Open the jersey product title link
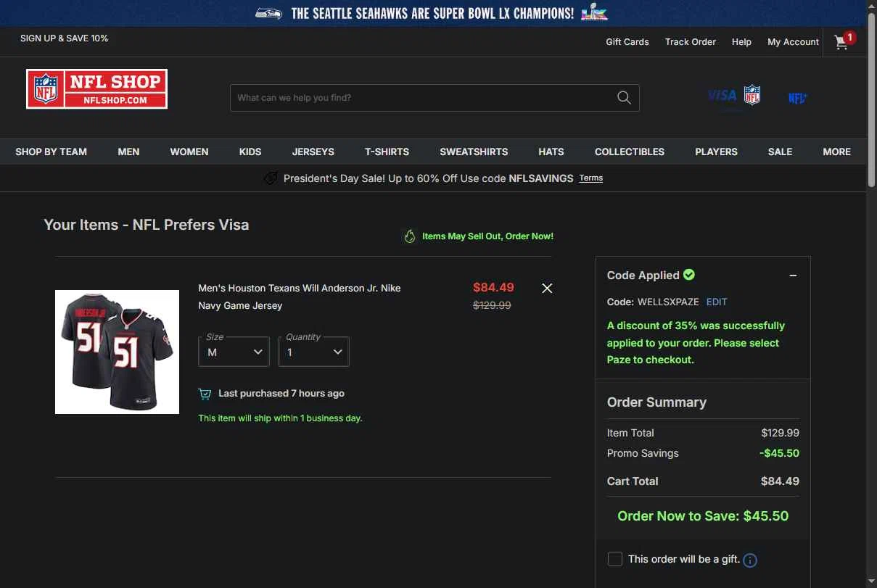The height and width of the screenshot is (588, 877). (x=300, y=297)
